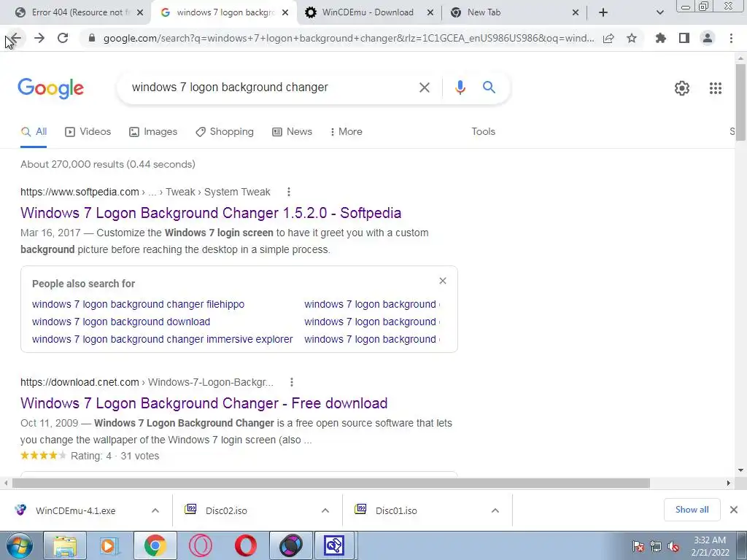This screenshot has height=560, width=747.
Task: Click the address bar URL
Action: [349, 38]
